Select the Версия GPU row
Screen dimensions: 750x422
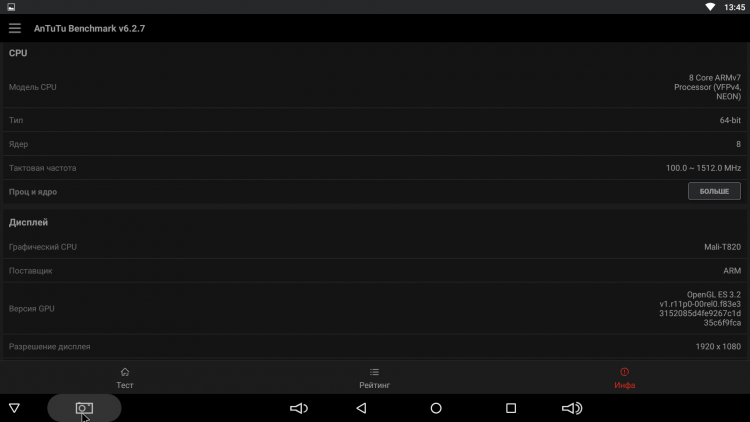coord(375,309)
